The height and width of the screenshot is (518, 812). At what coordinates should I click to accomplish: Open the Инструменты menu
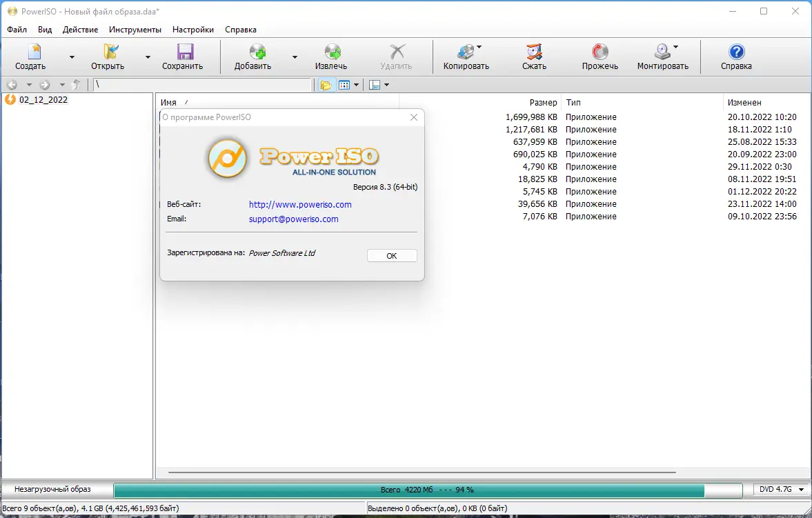135,30
